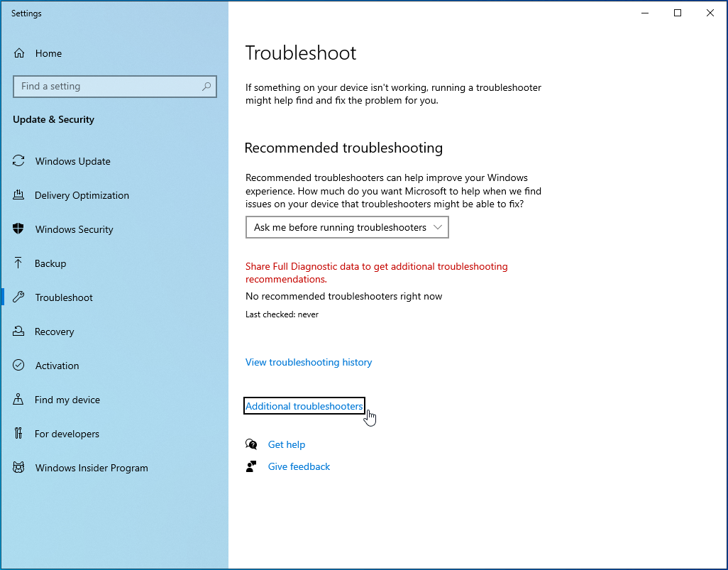728x570 pixels.
Task: Select the Windows Update sidebar icon
Action: click(x=18, y=161)
